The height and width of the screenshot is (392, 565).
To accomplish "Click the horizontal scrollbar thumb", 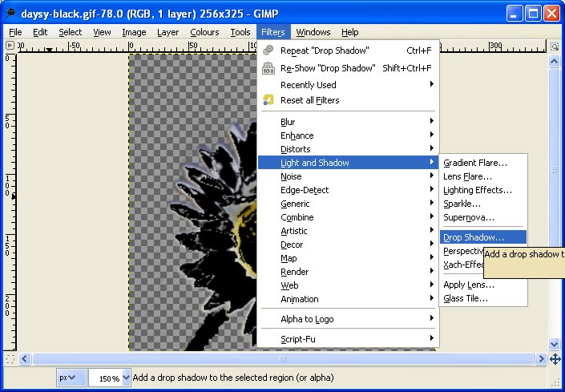I will (x=282, y=358).
